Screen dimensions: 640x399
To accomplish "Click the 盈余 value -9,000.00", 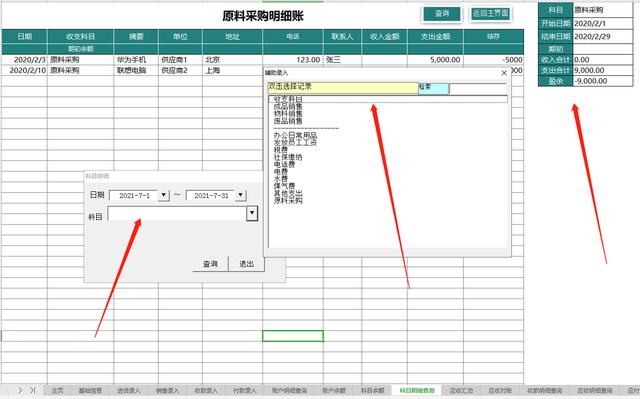I will point(602,81).
